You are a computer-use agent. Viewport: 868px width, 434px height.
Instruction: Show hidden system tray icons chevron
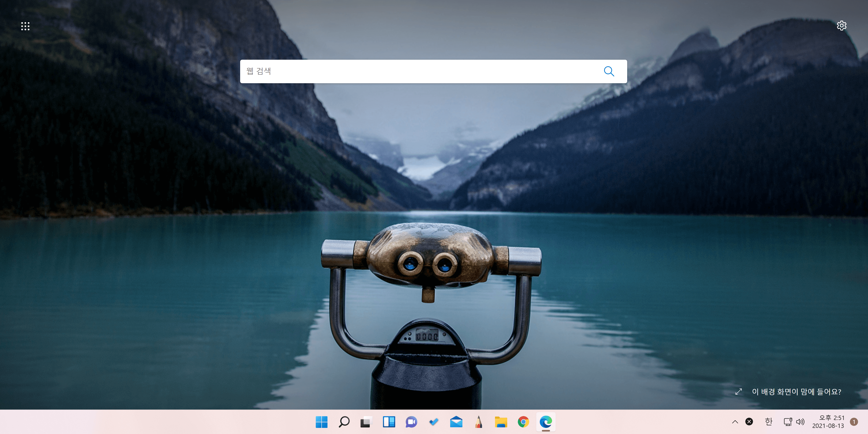735,422
